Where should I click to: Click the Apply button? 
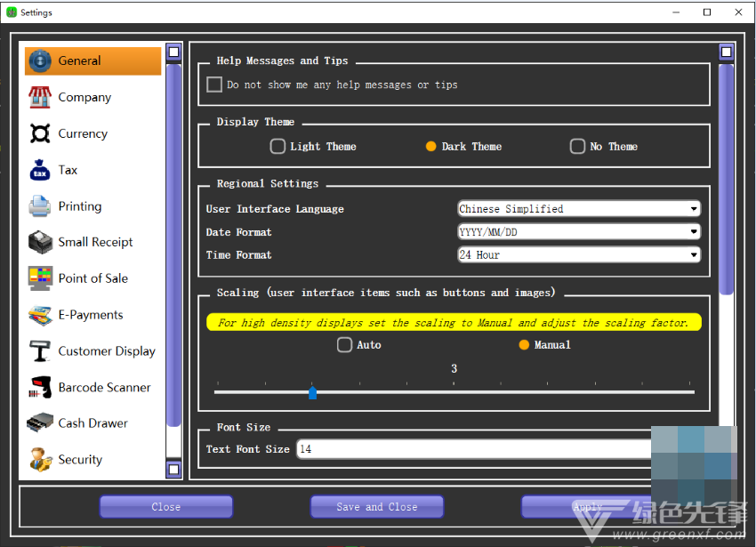[x=587, y=507]
